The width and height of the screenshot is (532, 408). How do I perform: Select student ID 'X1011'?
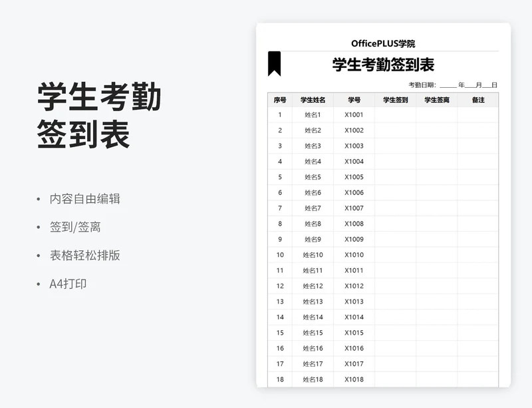coord(354,270)
